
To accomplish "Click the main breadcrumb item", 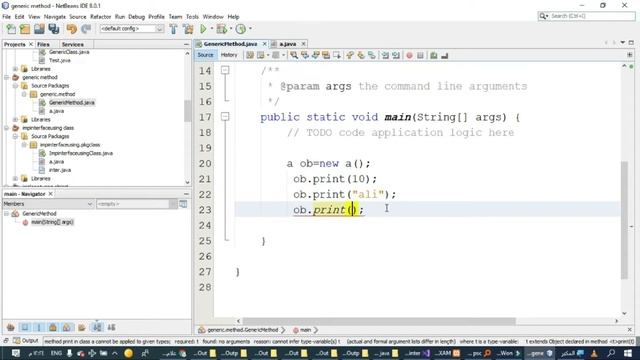I will pos(305,330).
